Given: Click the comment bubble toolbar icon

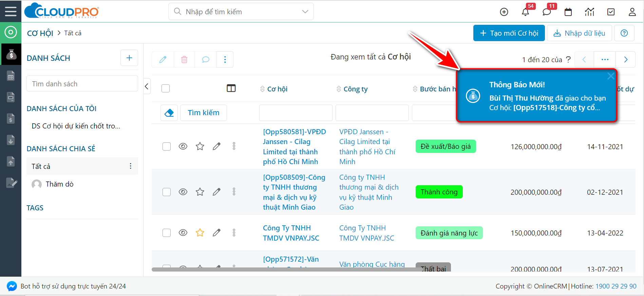Looking at the screenshot, I should (x=206, y=59).
